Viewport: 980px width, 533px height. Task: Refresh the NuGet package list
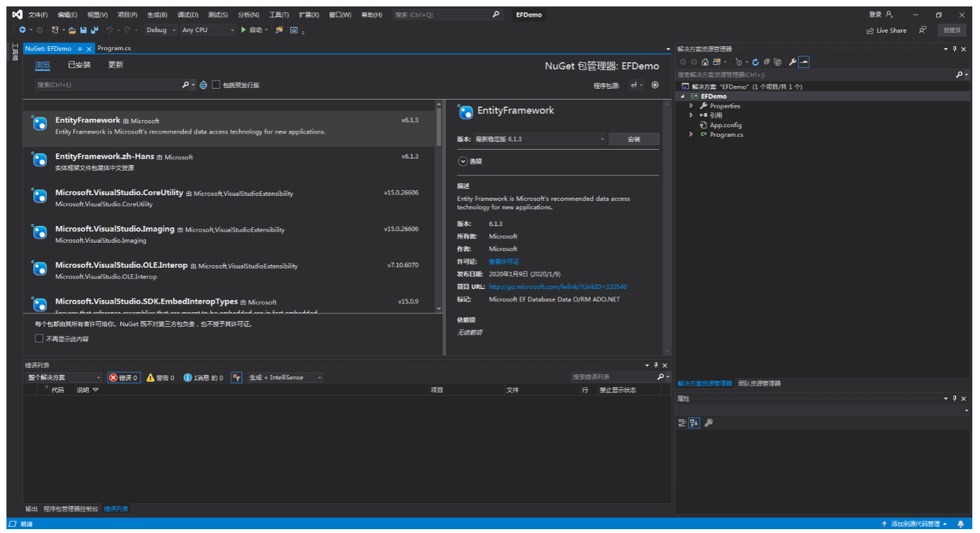click(204, 85)
